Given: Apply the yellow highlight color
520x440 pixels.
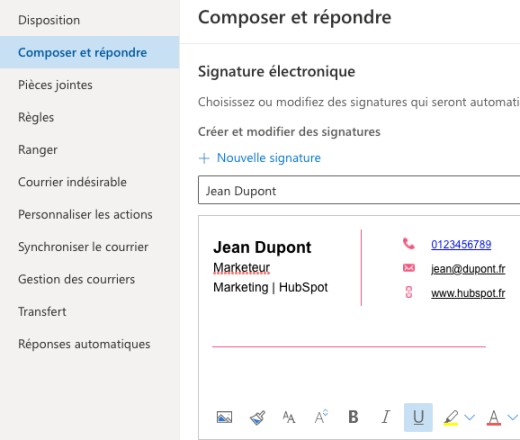Looking at the screenshot, I should pyautogui.click(x=451, y=417).
